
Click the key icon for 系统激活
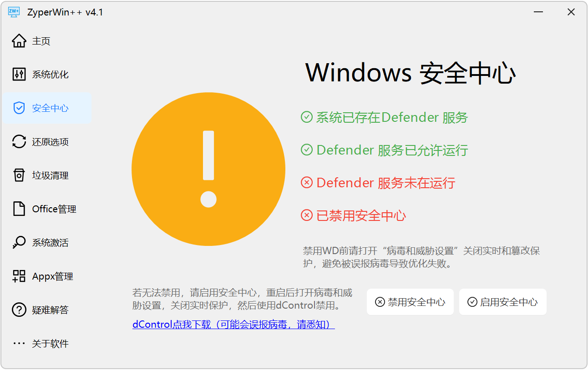click(x=19, y=243)
